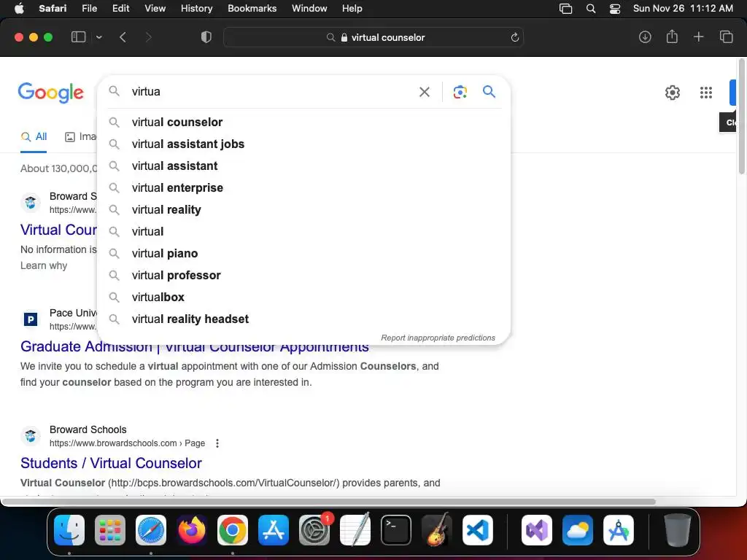Open search by image camera icon
This screenshot has width=747, height=560.
tap(460, 92)
